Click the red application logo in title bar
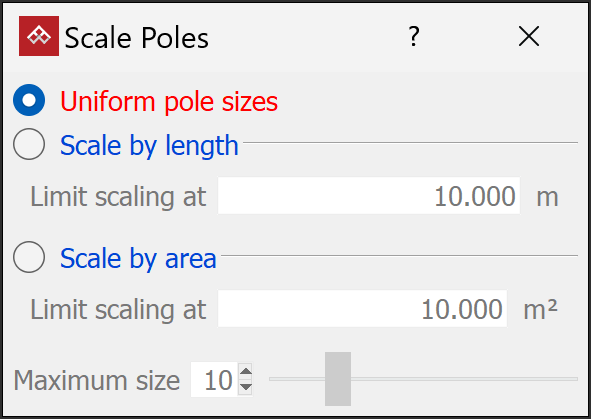591x419 pixels. tap(39, 36)
